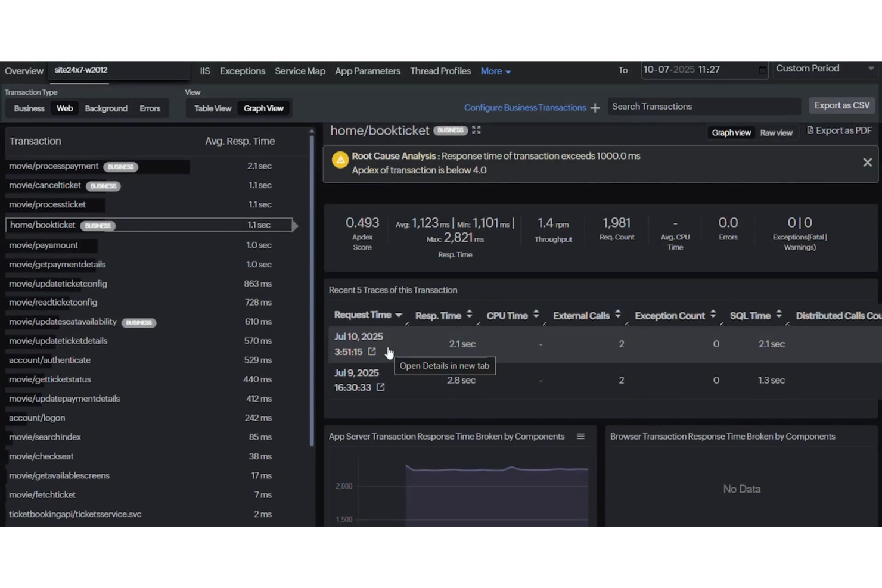Show the Raw view of home/bookticket
The image size is (882, 588).
776,133
